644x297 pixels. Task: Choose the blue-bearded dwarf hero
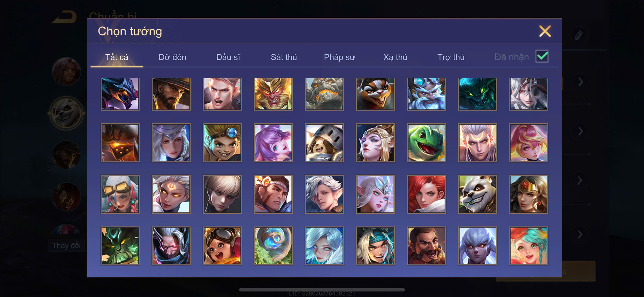[426, 94]
